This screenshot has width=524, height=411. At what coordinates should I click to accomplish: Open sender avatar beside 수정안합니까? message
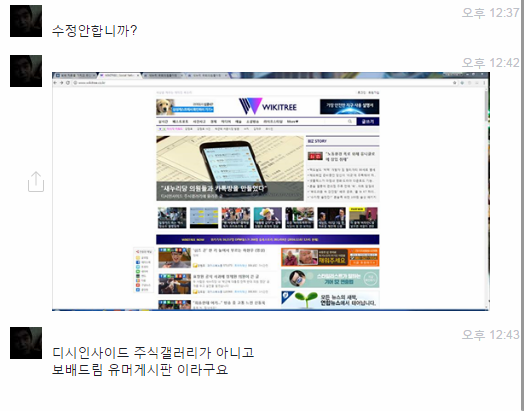click(26, 21)
